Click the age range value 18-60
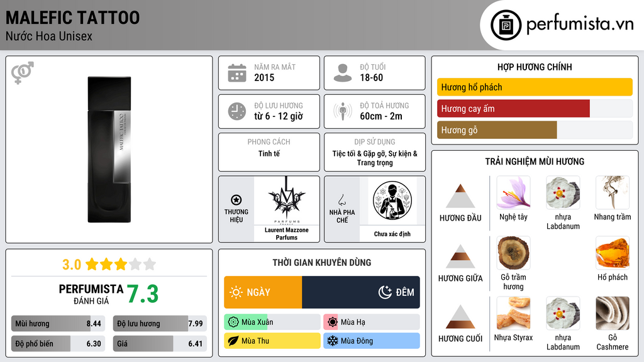The width and height of the screenshot is (644, 362). [x=371, y=77]
